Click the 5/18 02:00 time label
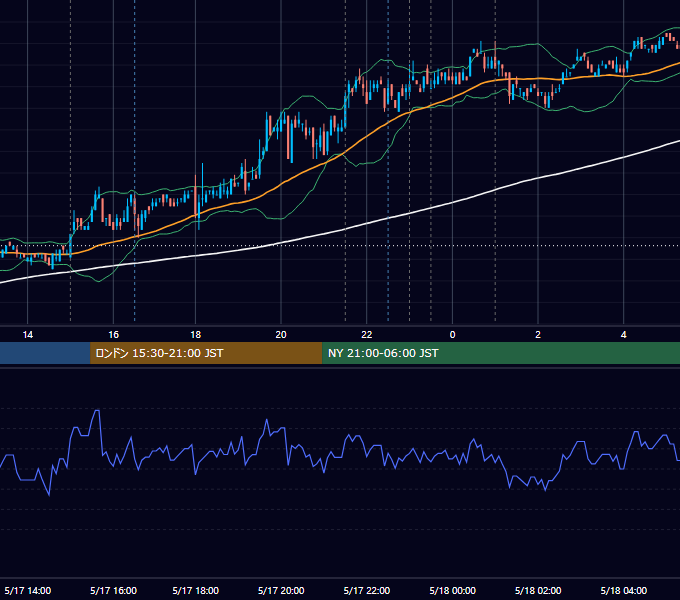This screenshot has height=600, width=680. 538,590
